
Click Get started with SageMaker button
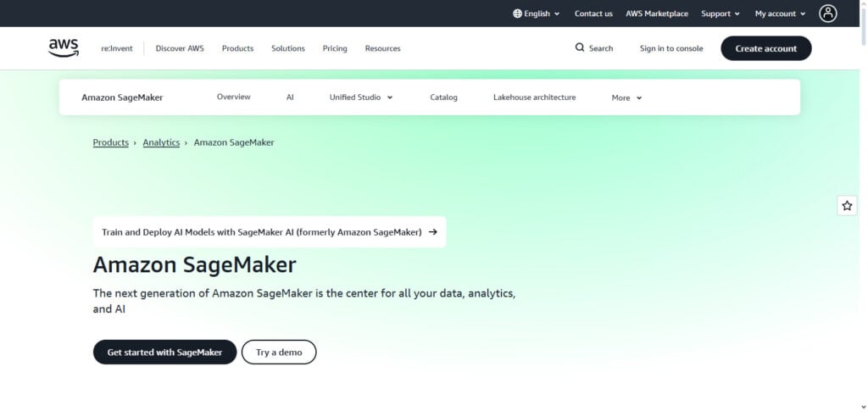[164, 353]
